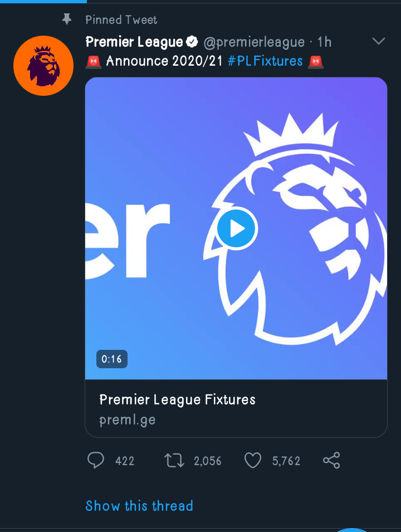Click the Premier League display name

click(x=134, y=42)
